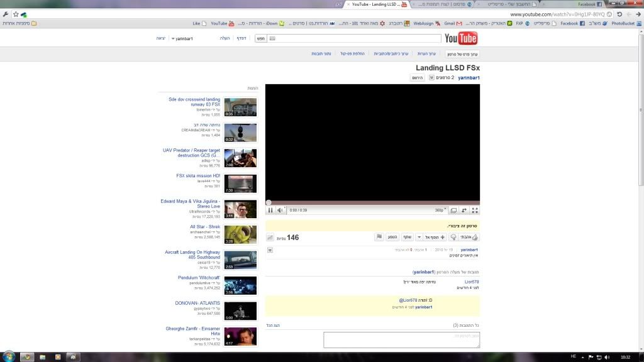Click the search submit button
The width and height of the screenshot is (644, 362).
click(261, 38)
